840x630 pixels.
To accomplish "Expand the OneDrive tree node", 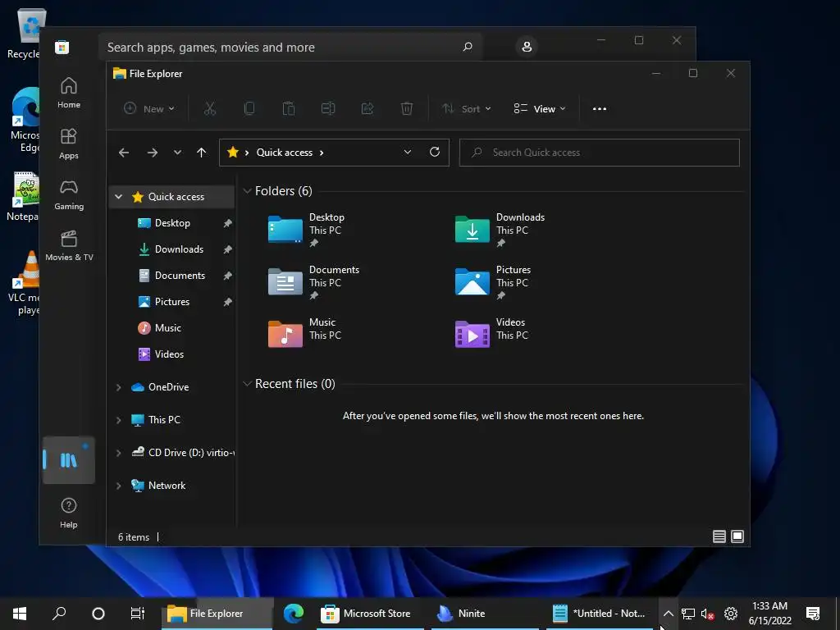I will pos(118,387).
